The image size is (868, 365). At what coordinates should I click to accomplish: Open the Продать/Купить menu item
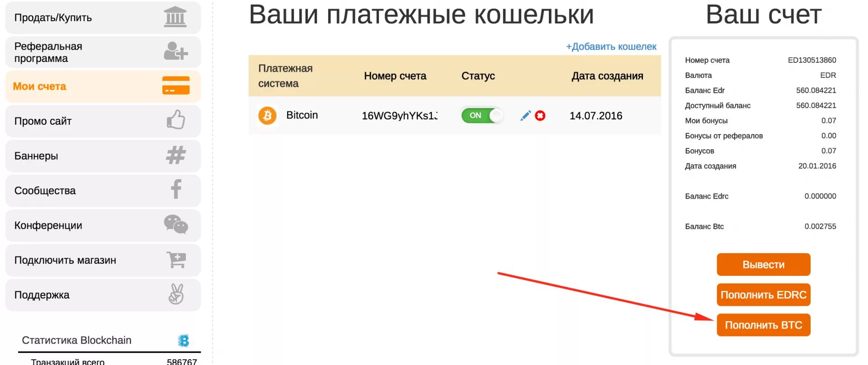[103, 18]
